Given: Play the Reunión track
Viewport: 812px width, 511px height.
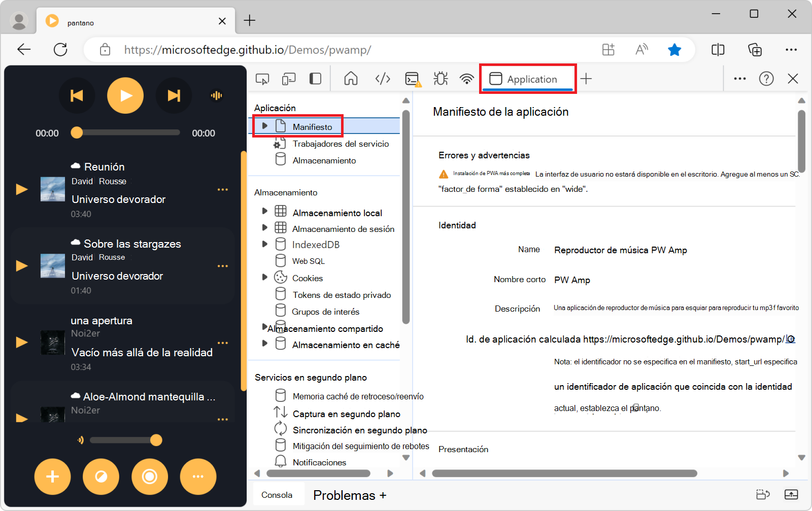Looking at the screenshot, I should (x=22, y=189).
